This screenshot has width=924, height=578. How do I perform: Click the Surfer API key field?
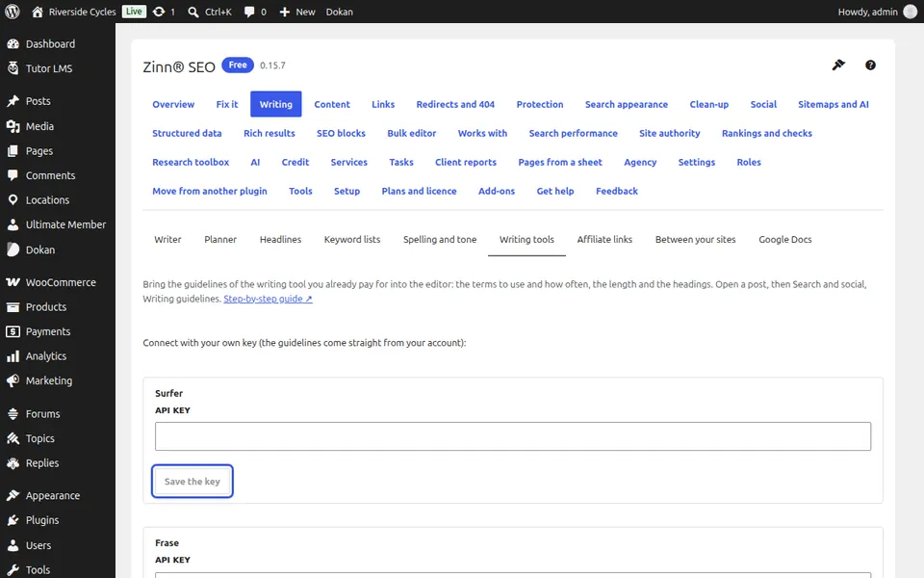pyautogui.click(x=513, y=436)
